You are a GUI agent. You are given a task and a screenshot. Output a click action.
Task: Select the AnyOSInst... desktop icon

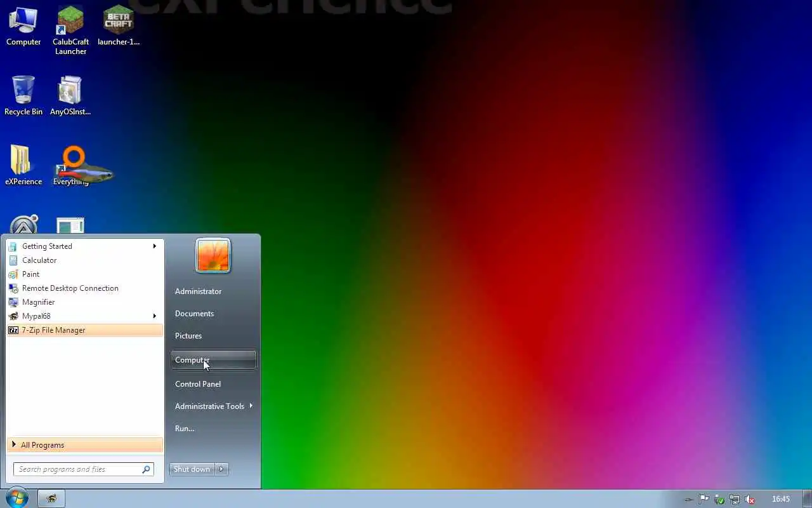pyautogui.click(x=70, y=96)
